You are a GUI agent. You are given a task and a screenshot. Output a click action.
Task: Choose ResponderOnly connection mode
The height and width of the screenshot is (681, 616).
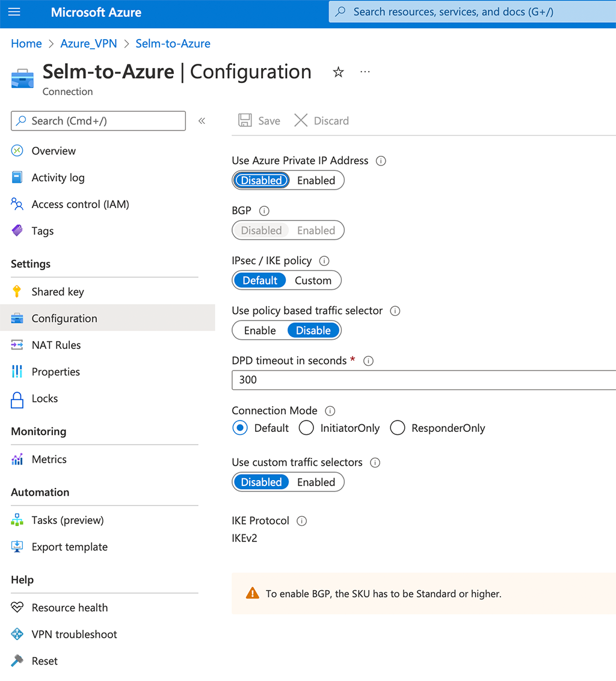click(397, 427)
